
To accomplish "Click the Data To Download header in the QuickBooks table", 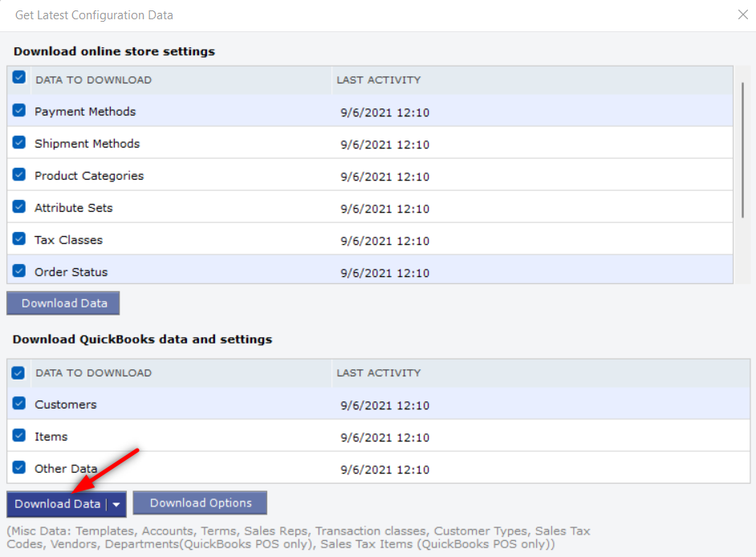I will click(x=94, y=372).
